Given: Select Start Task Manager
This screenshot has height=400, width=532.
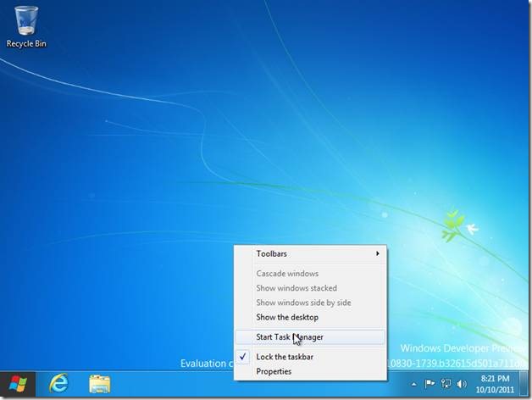Looking at the screenshot, I should [x=310, y=336].
